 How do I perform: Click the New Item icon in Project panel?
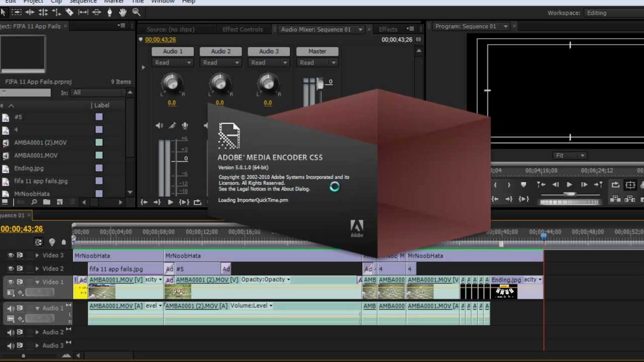pos(60,202)
